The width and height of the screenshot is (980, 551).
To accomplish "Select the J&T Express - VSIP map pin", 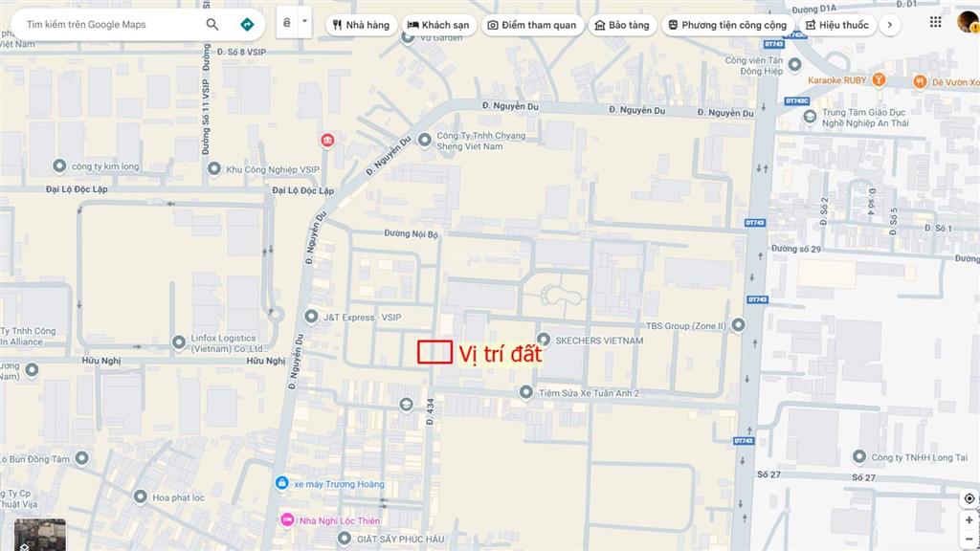I will (x=310, y=316).
